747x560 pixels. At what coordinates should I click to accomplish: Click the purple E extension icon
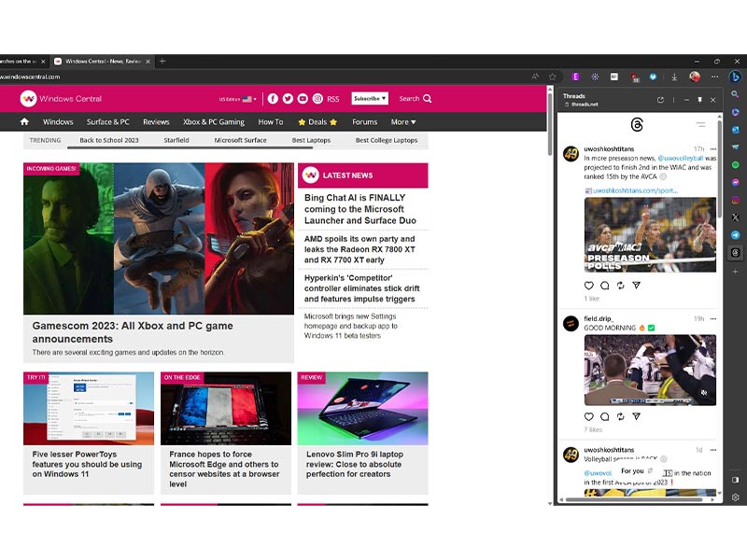pos(575,77)
